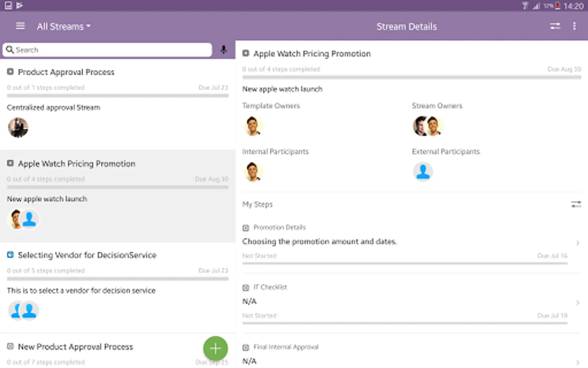Viewport: 588px width, 368px height.
Task: Click stream icon beside Apple Watch Pricing Promotion list item
Action: [x=10, y=164]
